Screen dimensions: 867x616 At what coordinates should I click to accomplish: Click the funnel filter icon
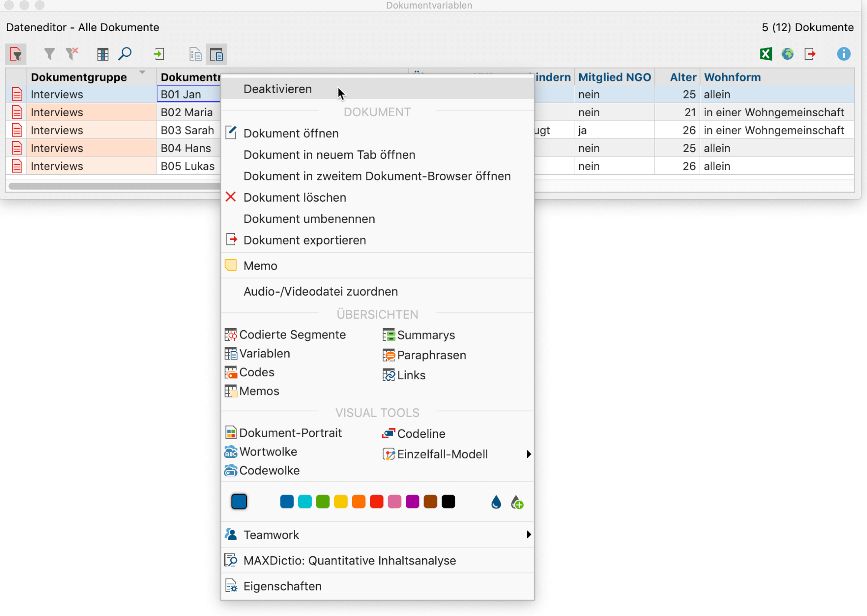(x=49, y=54)
